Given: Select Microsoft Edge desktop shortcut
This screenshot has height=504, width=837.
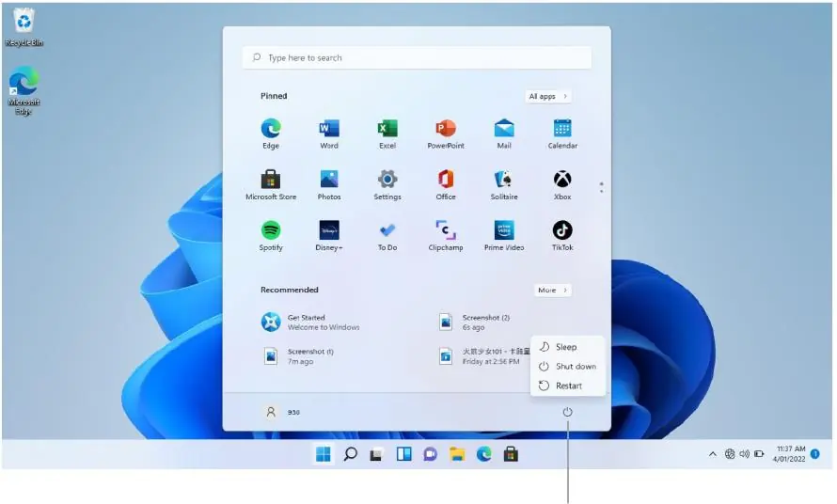Looking at the screenshot, I should pyautogui.click(x=24, y=90).
